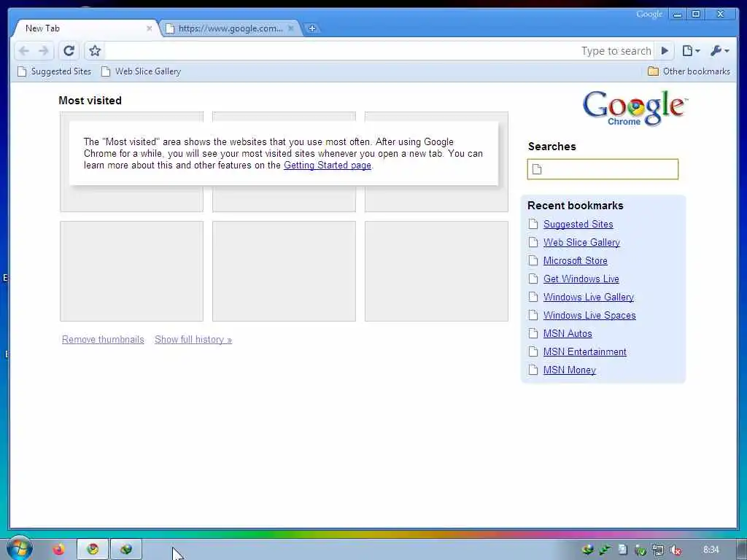Focus the Searches input box
This screenshot has height=560, width=747.
click(603, 169)
